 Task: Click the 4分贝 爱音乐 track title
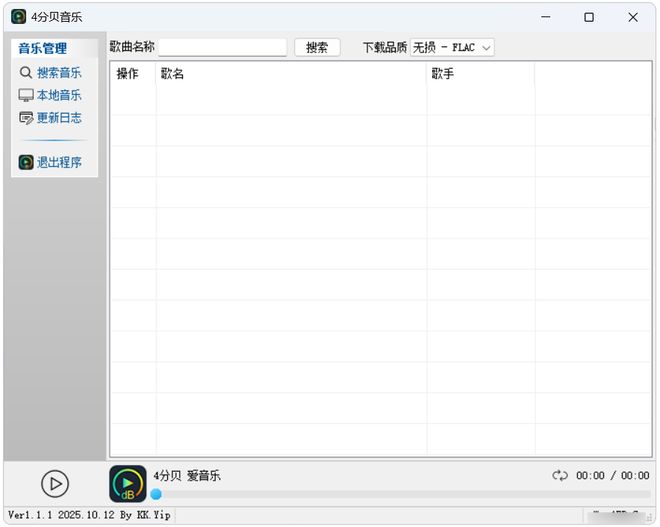click(187, 476)
